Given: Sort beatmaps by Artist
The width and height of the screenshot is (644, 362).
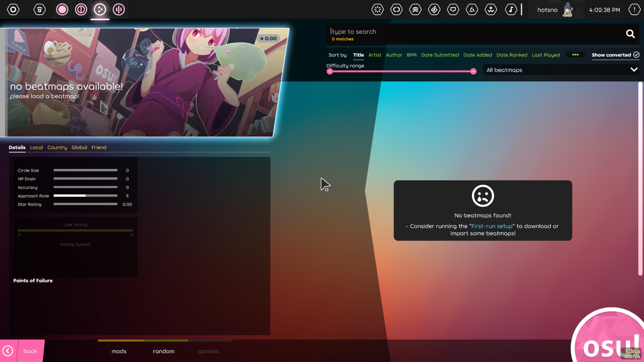Looking at the screenshot, I should pyautogui.click(x=375, y=55).
